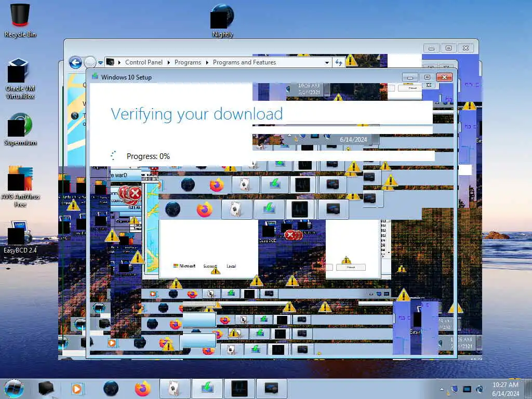Select the Windows 10 Setup taskbar button

click(207, 389)
